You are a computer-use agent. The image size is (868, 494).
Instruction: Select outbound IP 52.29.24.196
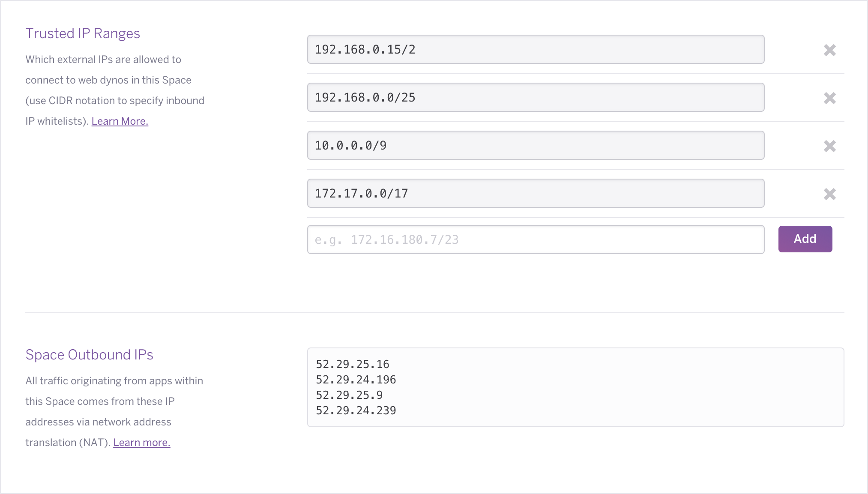pos(356,380)
